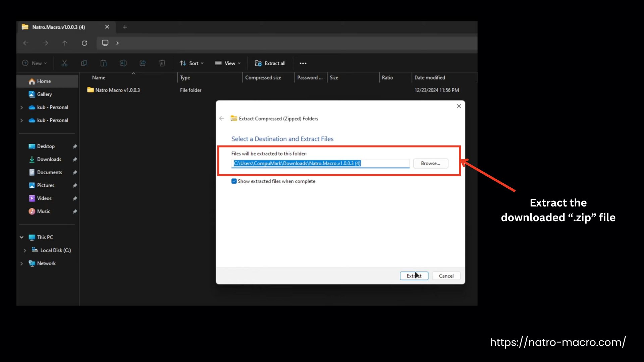Open the See more ellipsis menu
Image resolution: width=644 pixels, height=362 pixels.
(303, 63)
